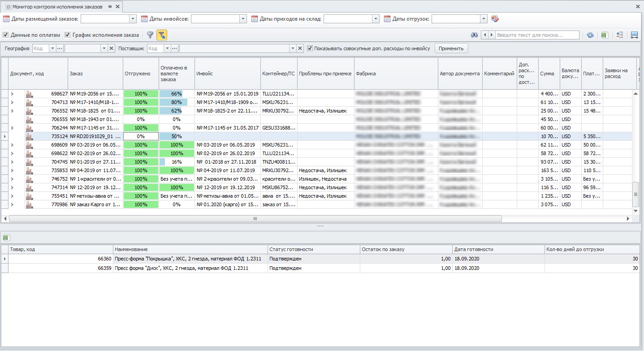Select the Монитор контроля исполнения заказов tab
This screenshot has height=351, width=644.
pos(57,7)
